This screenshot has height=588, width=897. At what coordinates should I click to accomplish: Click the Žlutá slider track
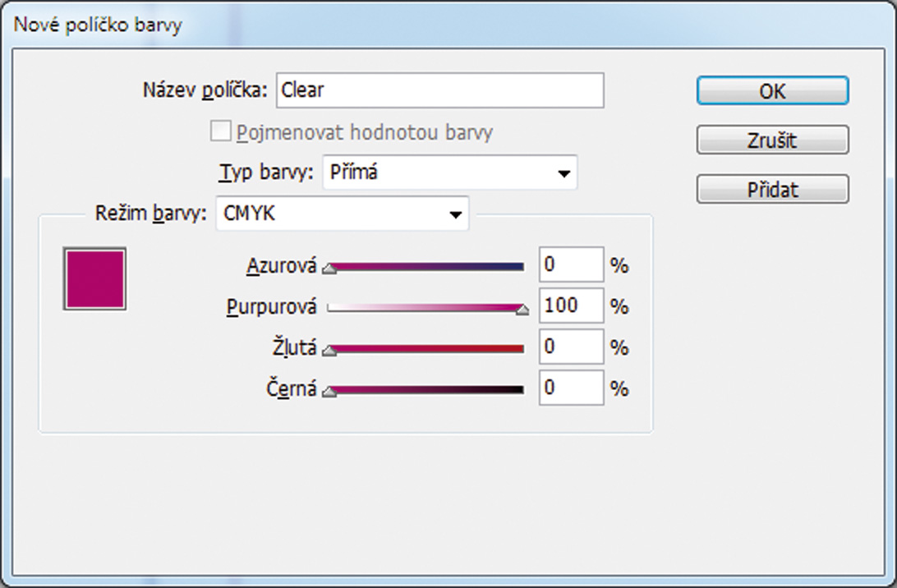pyautogui.click(x=425, y=349)
